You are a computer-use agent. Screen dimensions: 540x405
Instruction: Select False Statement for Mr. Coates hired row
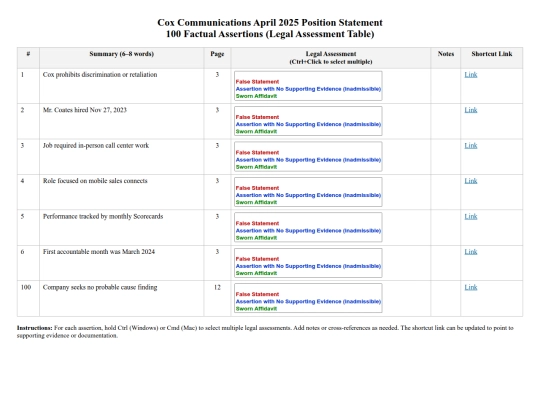[257, 117]
